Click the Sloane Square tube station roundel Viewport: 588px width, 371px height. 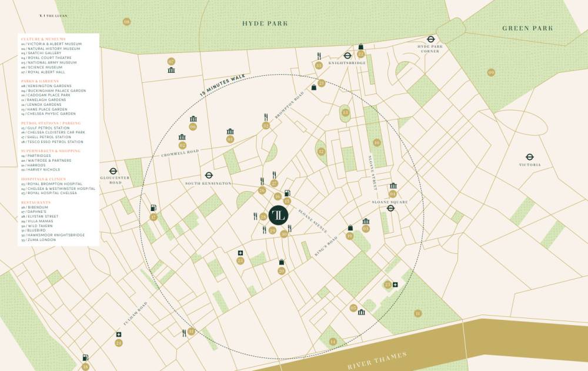click(x=391, y=208)
